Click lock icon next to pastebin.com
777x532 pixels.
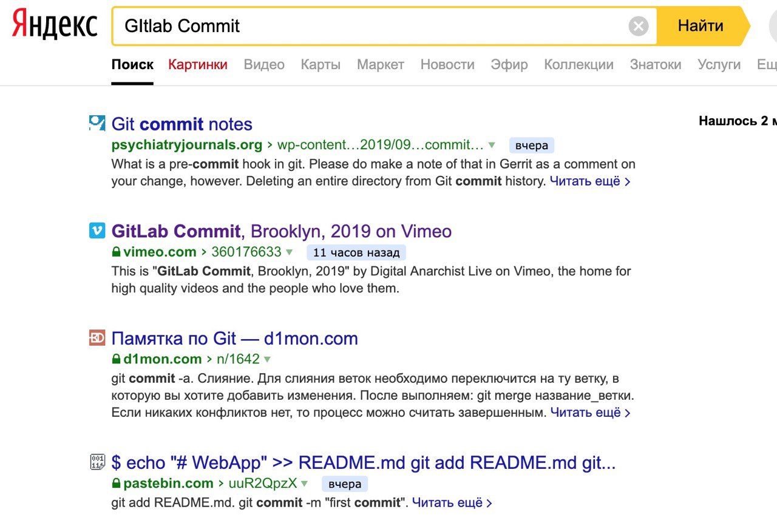116,483
